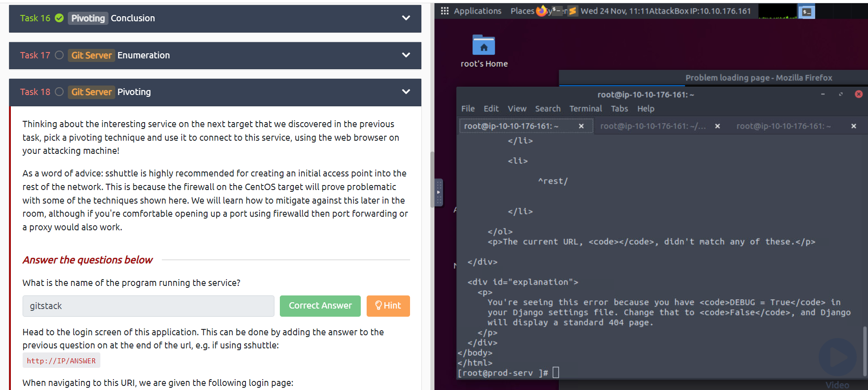Viewport: 868px width, 390px height.
Task: Click the Correct Answer button
Action: click(x=320, y=306)
